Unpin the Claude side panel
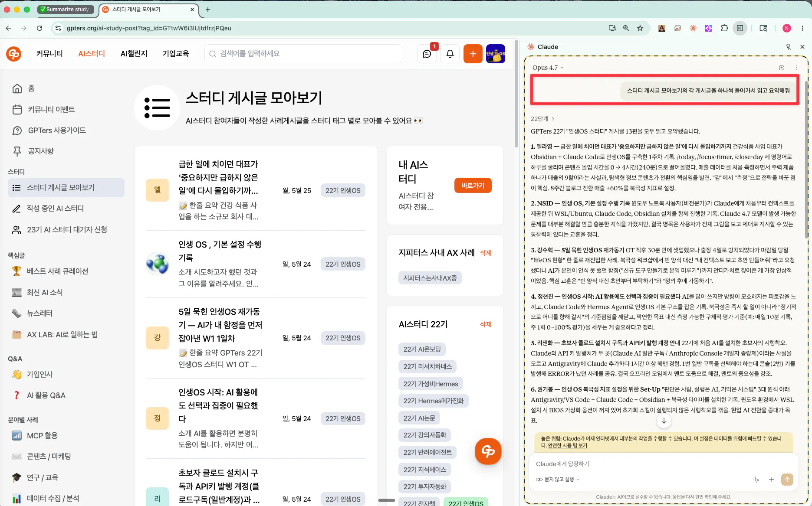812x506 pixels. point(788,47)
